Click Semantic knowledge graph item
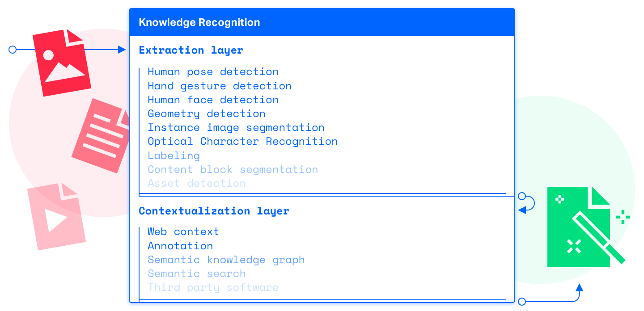This screenshot has height=311, width=644. tap(226, 260)
